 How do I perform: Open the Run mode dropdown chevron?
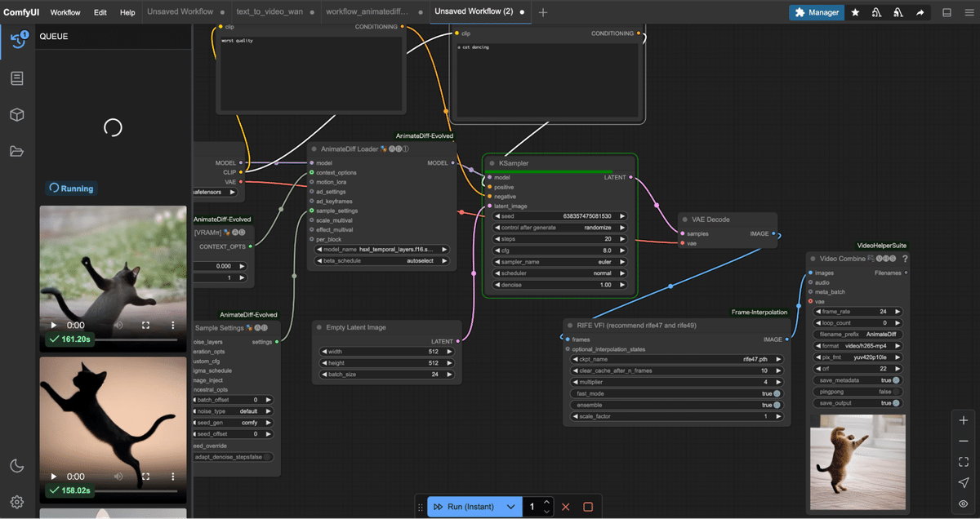click(x=511, y=507)
